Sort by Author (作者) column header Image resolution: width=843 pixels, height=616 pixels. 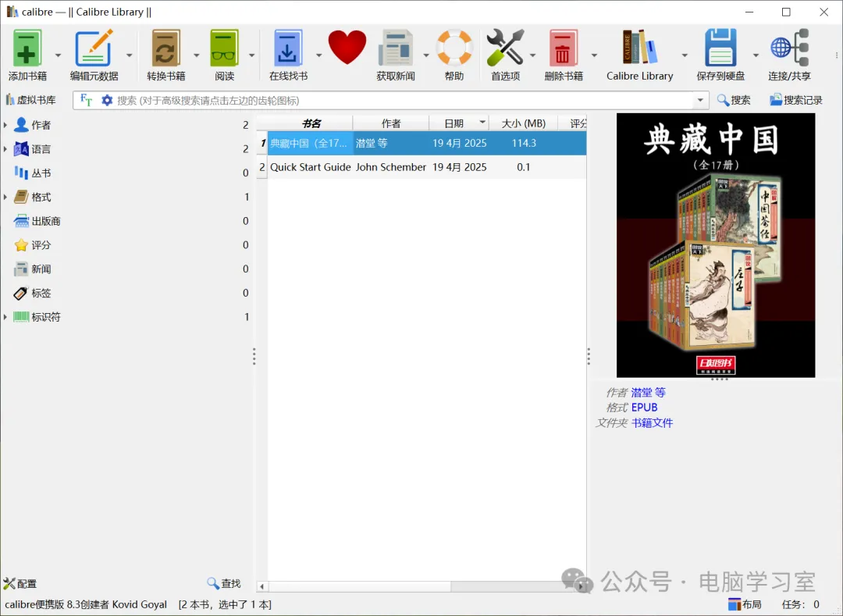(391, 123)
